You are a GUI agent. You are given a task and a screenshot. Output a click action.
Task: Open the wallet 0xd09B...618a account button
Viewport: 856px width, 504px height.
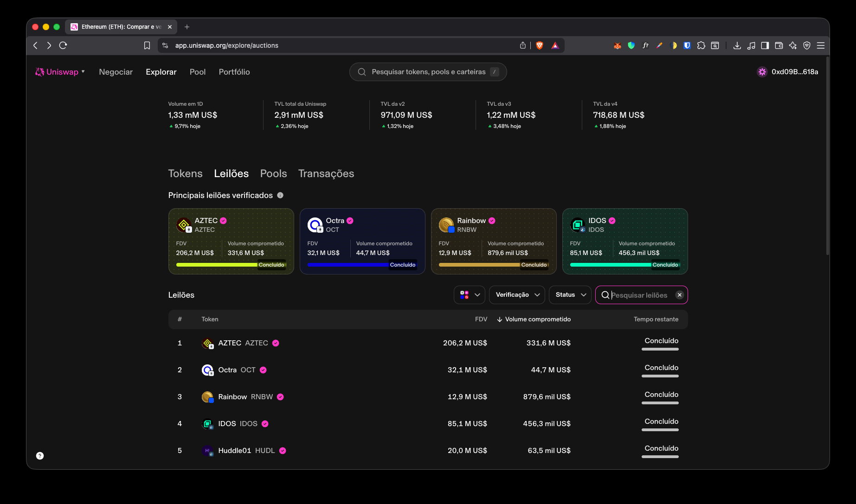click(x=788, y=72)
